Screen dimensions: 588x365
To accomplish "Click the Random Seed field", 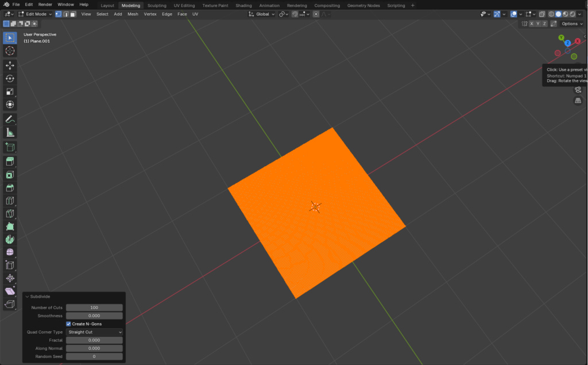I will (x=95, y=356).
